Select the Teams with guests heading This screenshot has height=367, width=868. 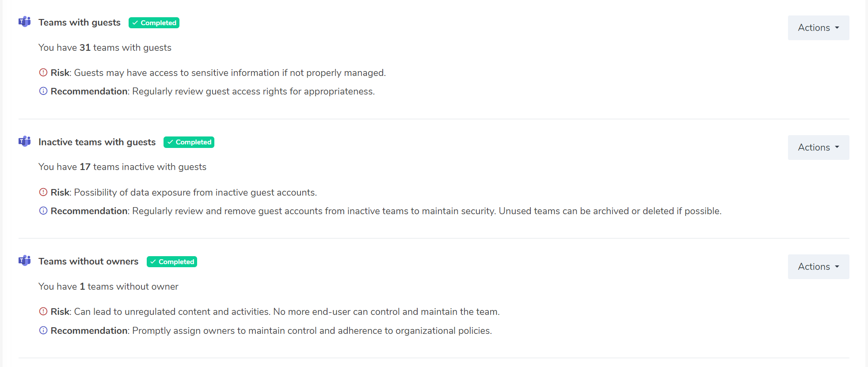[80, 23]
